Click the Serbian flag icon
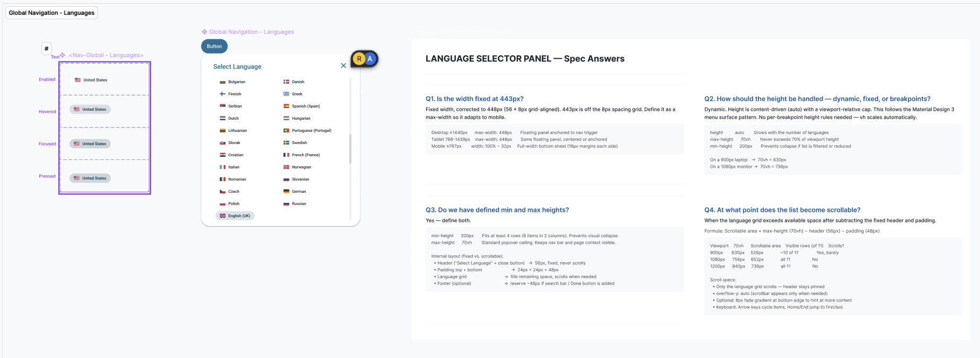The image size is (980, 358). pos(223,106)
